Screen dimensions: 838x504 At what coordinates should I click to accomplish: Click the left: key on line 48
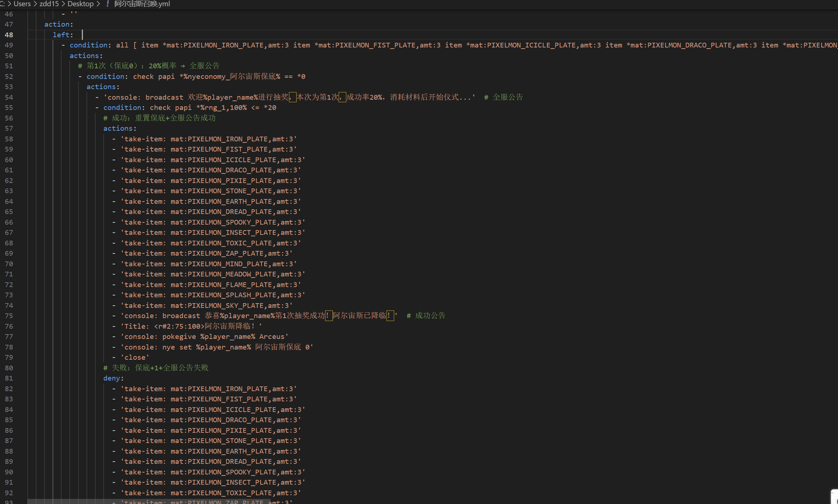61,35
